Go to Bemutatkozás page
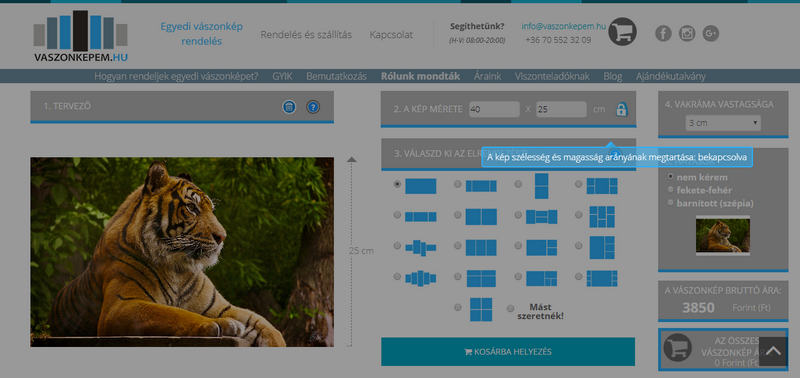This screenshot has height=378, width=800. point(336,77)
